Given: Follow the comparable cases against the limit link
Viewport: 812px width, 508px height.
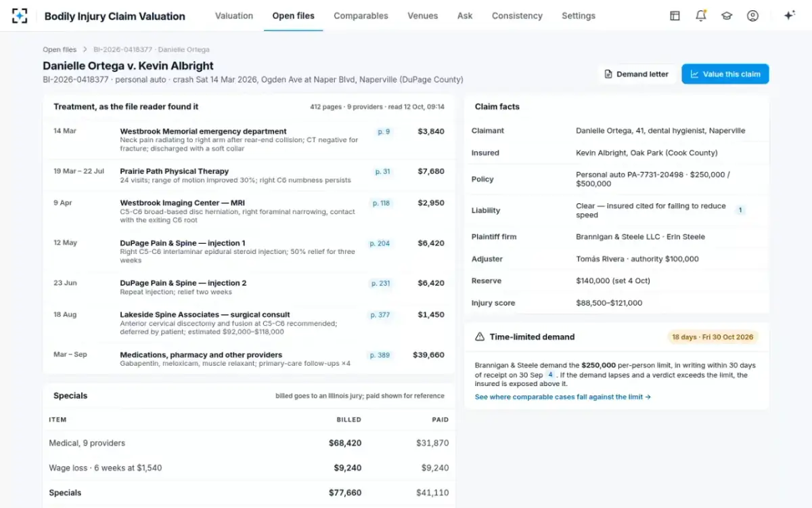Looking at the screenshot, I should (x=563, y=397).
